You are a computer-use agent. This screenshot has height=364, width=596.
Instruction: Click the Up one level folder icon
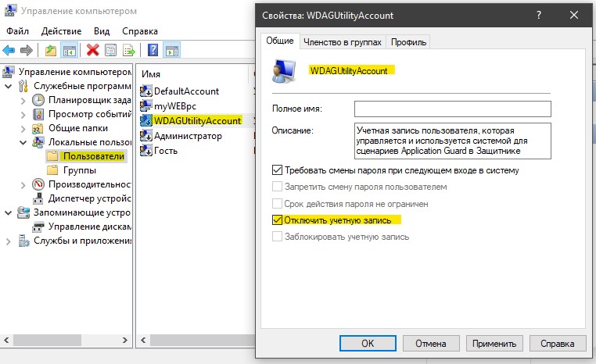[51, 50]
